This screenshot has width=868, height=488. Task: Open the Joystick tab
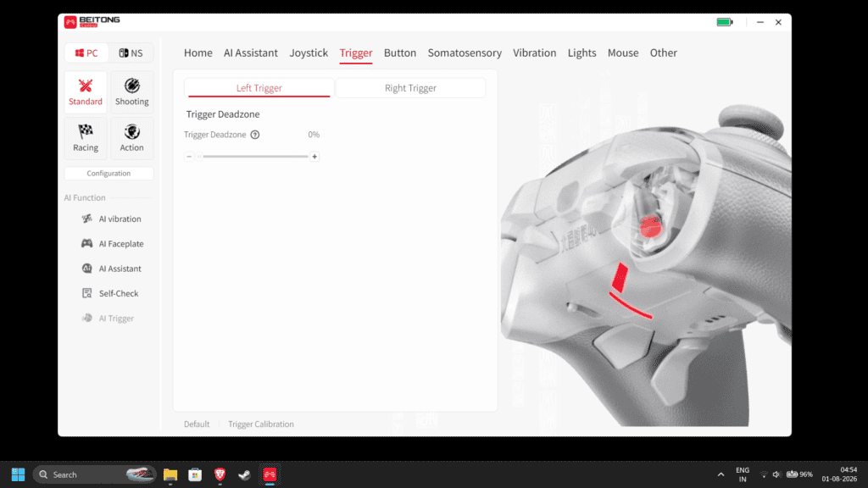(x=309, y=53)
